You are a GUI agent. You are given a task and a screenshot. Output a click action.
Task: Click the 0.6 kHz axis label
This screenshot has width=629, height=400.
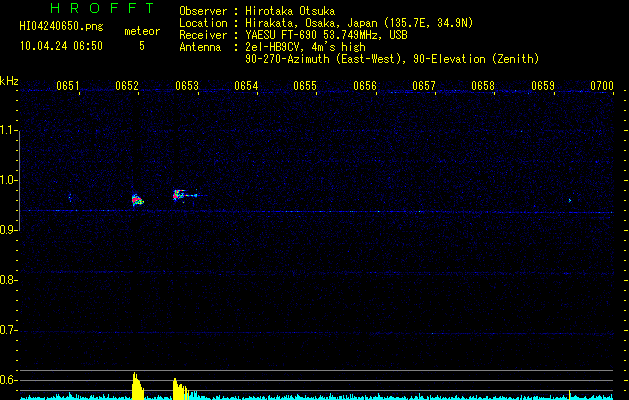tap(9, 380)
